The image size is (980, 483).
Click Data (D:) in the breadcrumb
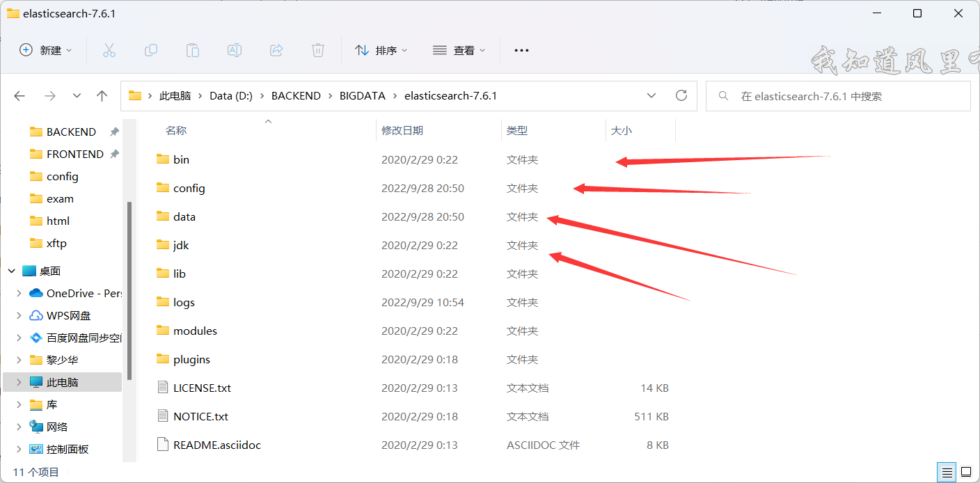click(x=230, y=96)
